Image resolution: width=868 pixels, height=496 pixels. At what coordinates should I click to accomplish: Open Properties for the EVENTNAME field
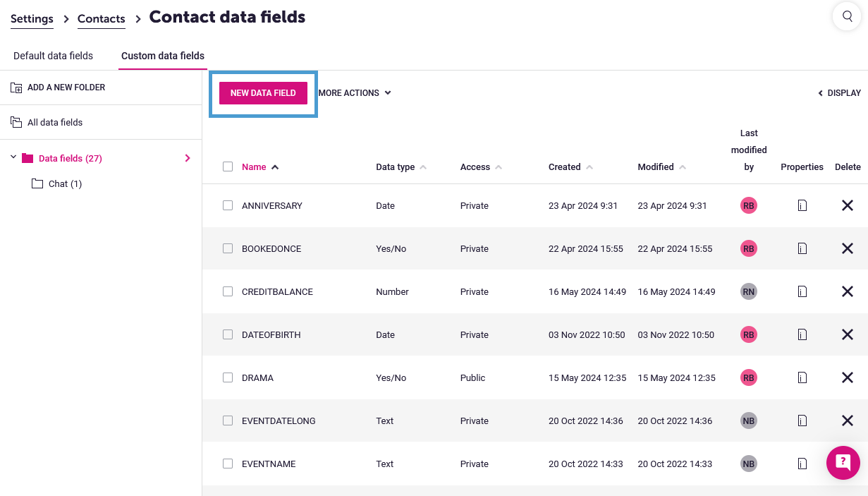tap(802, 464)
